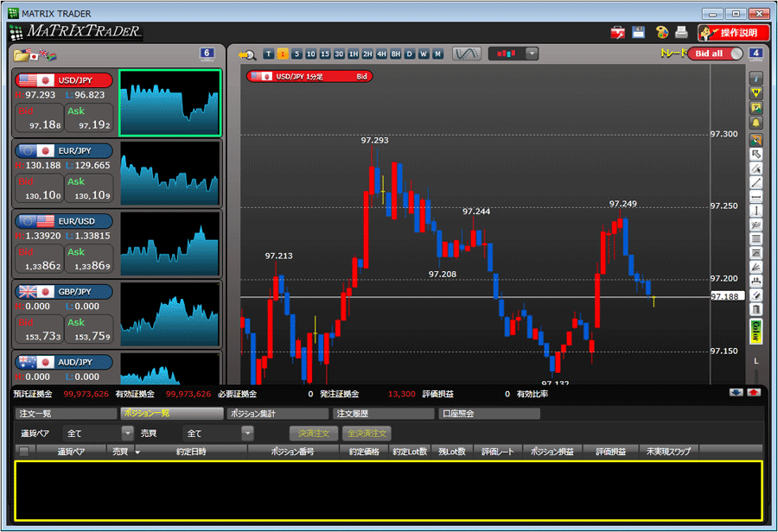Expand the 売買 filter dropdown
The image size is (778, 532).
pyautogui.click(x=247, y=433)
